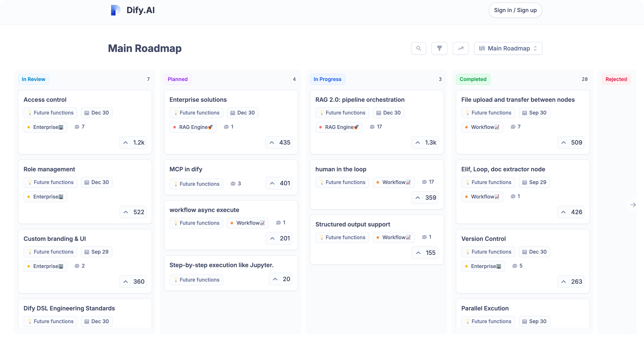Click comment icon on MCP in dify card
Image resolution: width=644 pixels, height=349 pixels.
233,184
